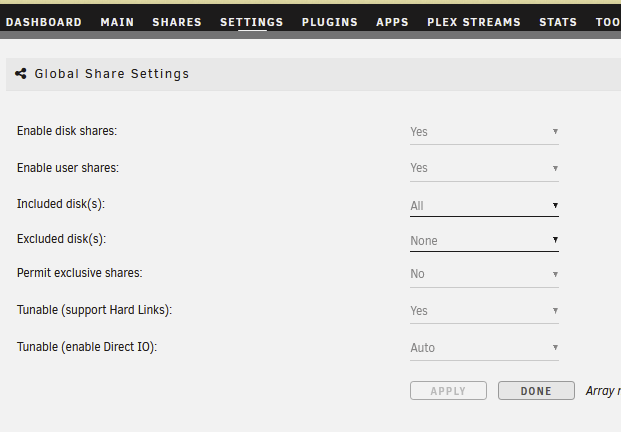Viewport: 621px width, 432px height.
Task: Expand the Included disk(s) dropdown
Action: pyautogui.click(x=484, y=206)
